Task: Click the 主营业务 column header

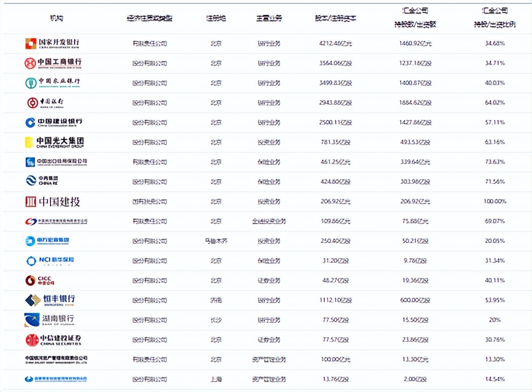Action: pyautogui.click(x=269, y=18)
